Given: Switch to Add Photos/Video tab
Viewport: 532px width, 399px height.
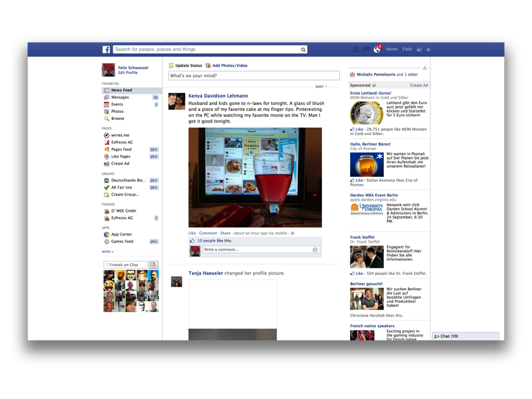Looking at the screenshot, I should (x=229, y=65).
